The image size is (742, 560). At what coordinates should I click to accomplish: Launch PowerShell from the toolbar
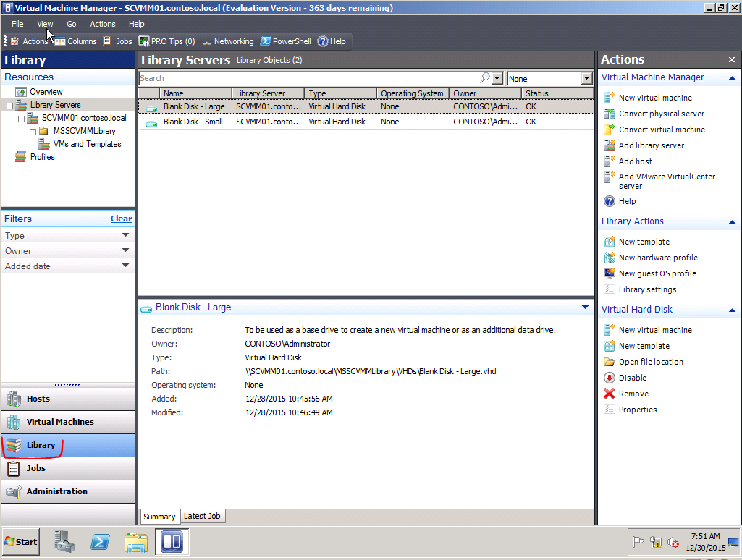(x=286, y=41)
